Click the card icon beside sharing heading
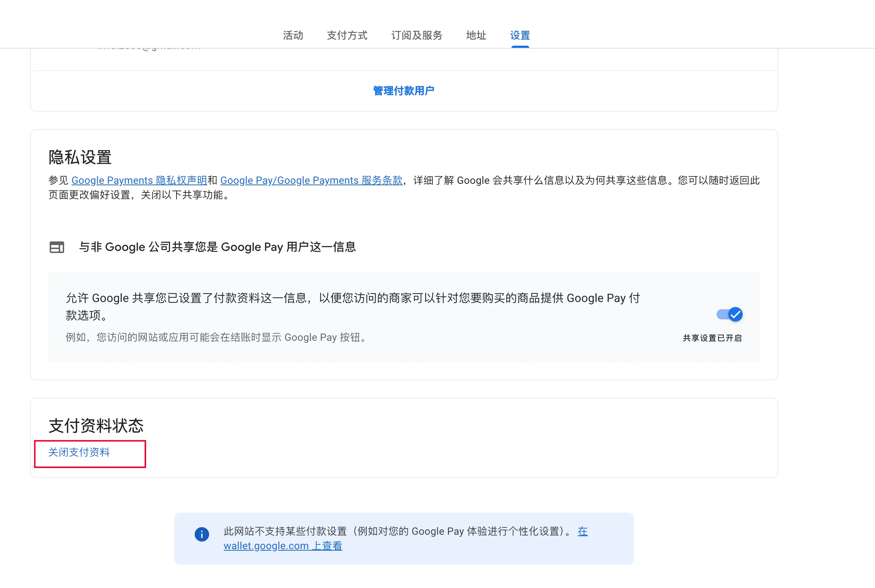875x588 pixels. [x=57, y=247]
